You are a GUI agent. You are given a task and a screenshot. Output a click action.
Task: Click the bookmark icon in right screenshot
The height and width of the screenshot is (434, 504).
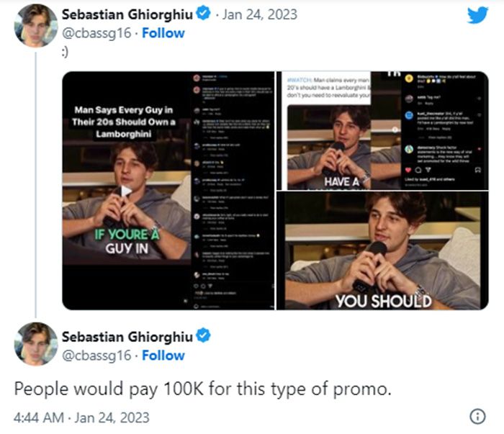click(x=477, y=170)
